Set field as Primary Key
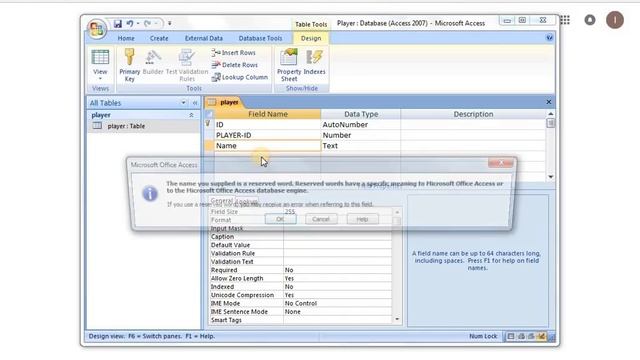Image resolution: width=640 pixels, height=360 pixels. click(x=130, y=65)
